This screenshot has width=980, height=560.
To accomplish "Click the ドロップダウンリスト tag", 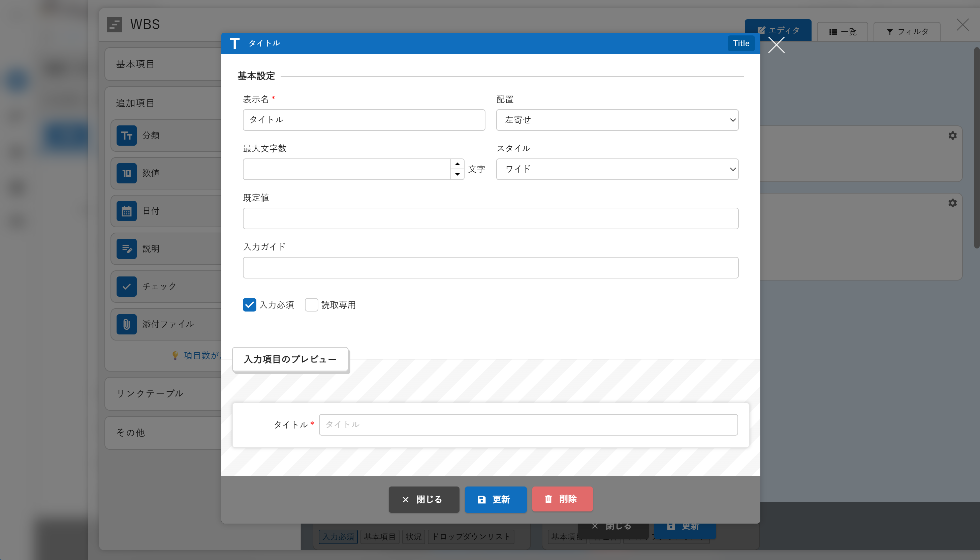I will pyautogui.click(x=471, y=536).
